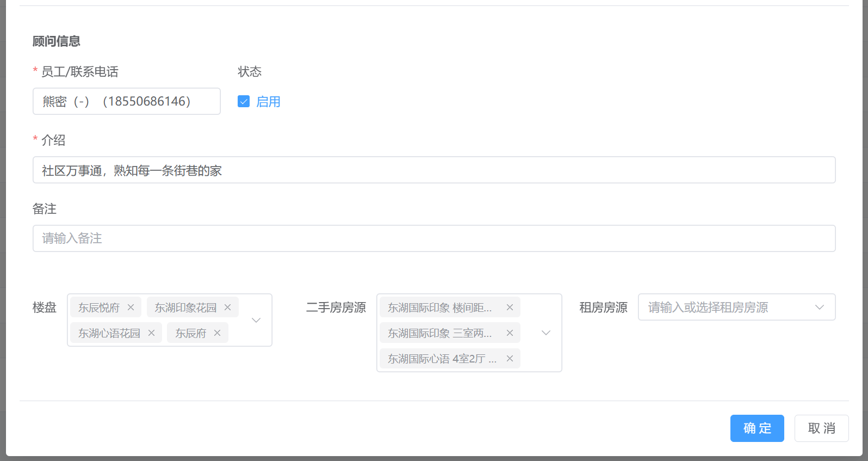868x461 pixels.
Task: Remove the 东辰悦府 tag
Action: (131, 308)
